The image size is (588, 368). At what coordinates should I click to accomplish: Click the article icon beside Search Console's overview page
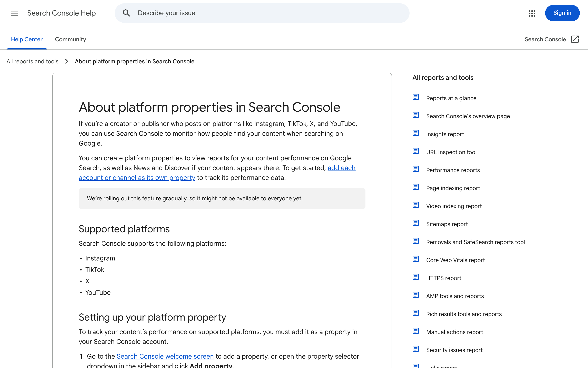tap(416, 115)
